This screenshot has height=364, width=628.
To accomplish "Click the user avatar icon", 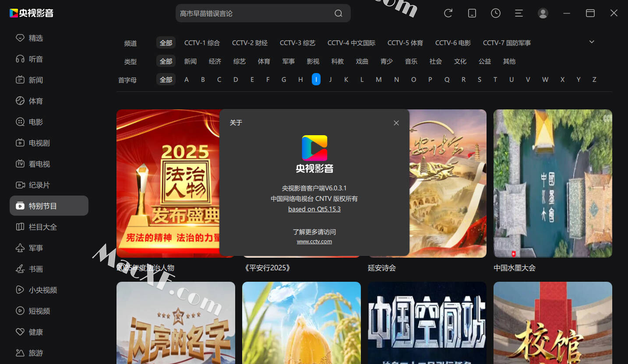I will (x=543, y=13).
